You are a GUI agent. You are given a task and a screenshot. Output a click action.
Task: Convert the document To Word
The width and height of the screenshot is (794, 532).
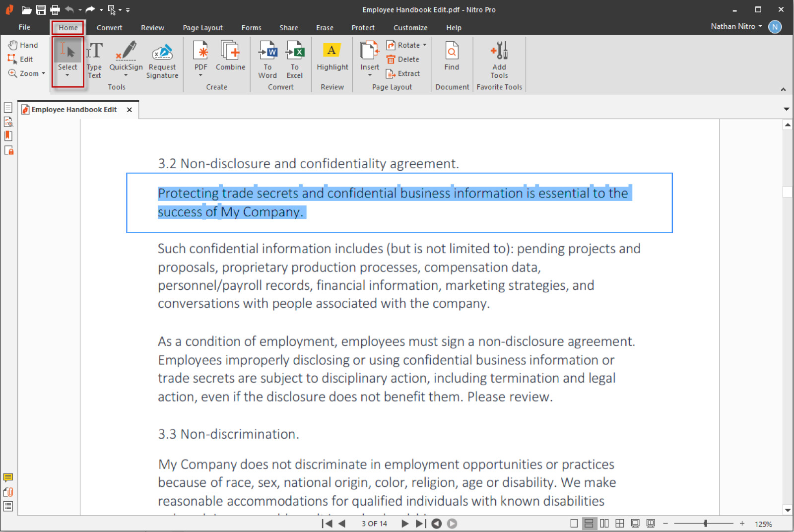point(267,60)
